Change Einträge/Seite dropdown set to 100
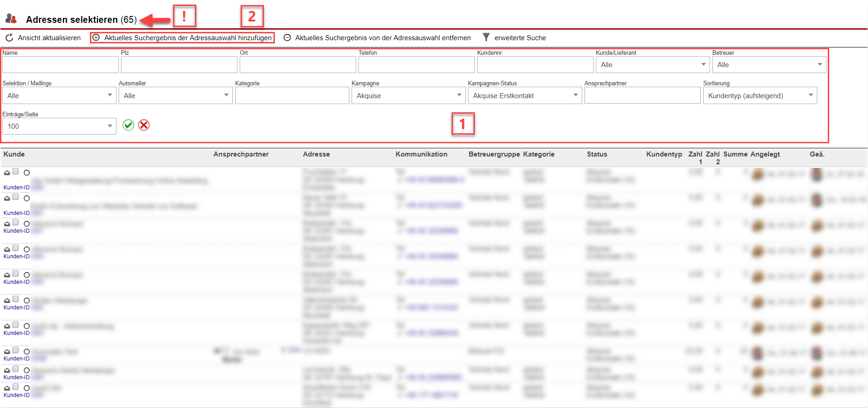Screen dimensions: 868x408 [59, 126]
